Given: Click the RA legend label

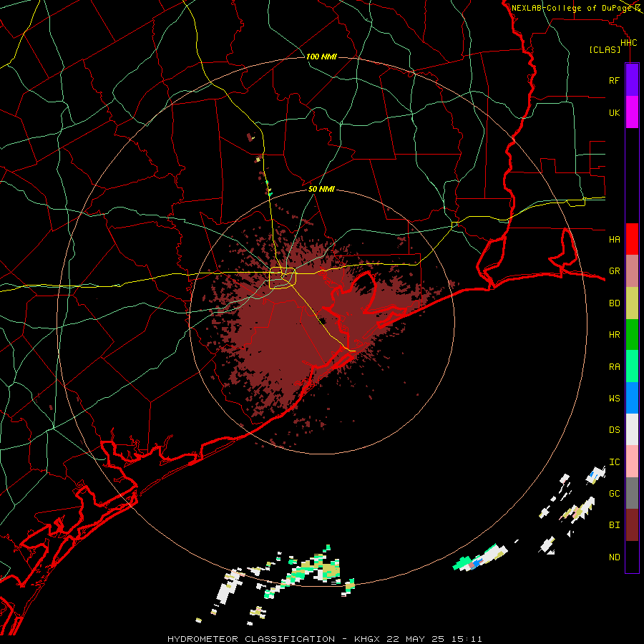Looking at the screenshot, I should (614, 367).
